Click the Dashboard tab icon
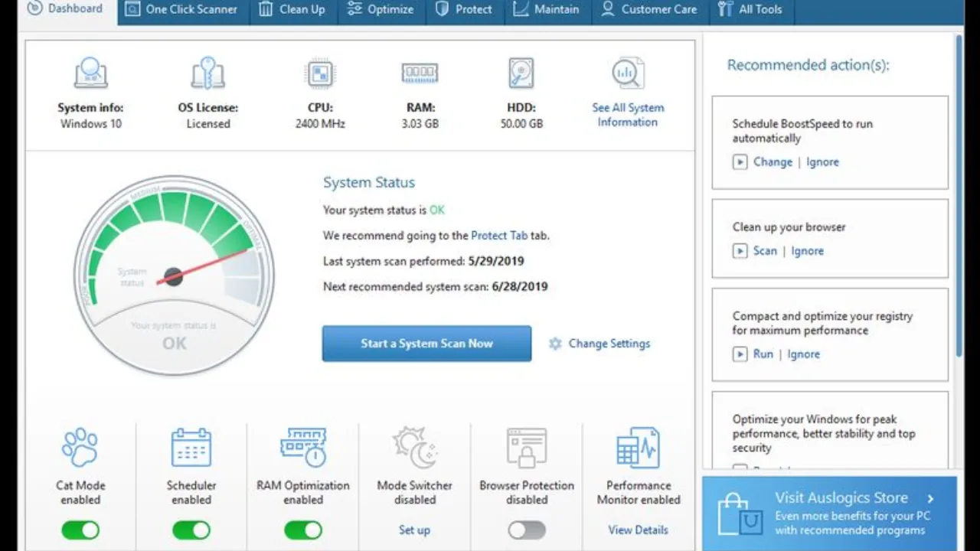Screen dimensions: 980x551 pyautogui.click(x=34, y=8)
